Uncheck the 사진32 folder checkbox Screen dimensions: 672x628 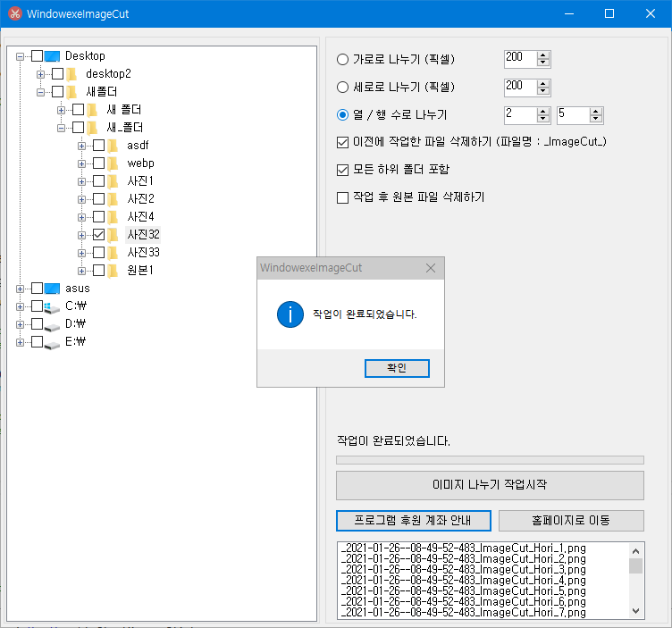(x=98, y=234)
